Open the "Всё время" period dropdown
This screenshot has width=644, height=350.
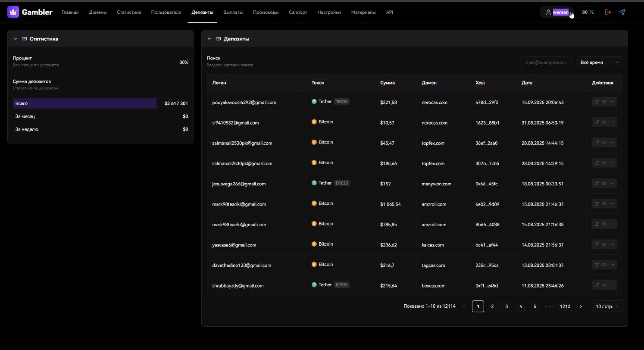click(x=599, y=62)
